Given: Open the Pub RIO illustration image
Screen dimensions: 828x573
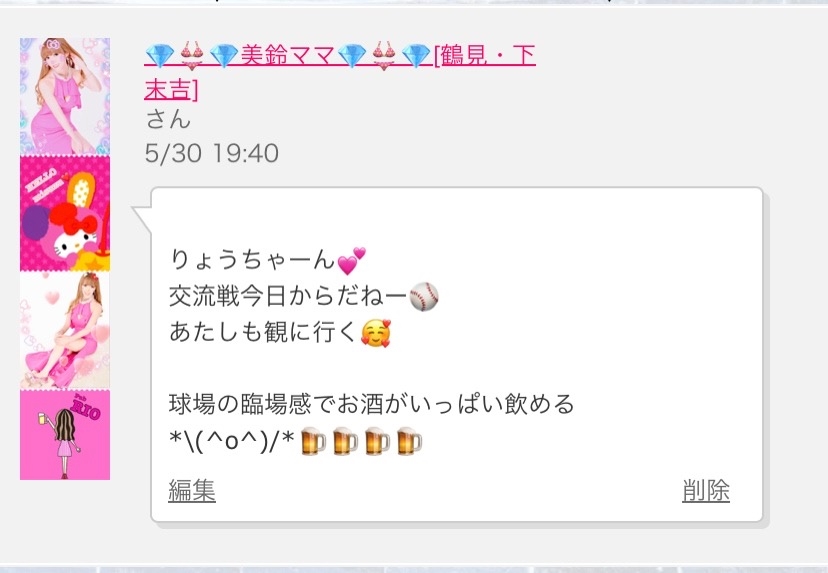Looking at the screenshot, I should 65,435.
